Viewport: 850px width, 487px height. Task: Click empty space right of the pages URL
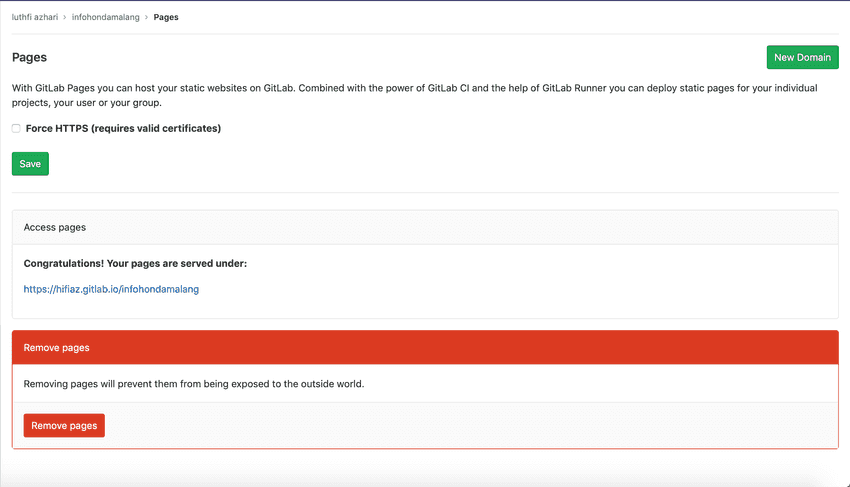click(x=500, y=289)
